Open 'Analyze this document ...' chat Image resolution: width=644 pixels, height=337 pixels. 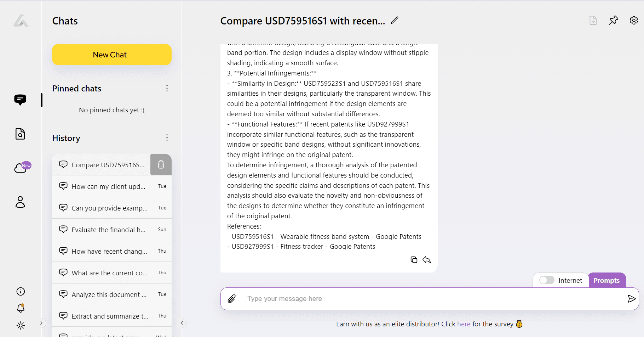112,294
